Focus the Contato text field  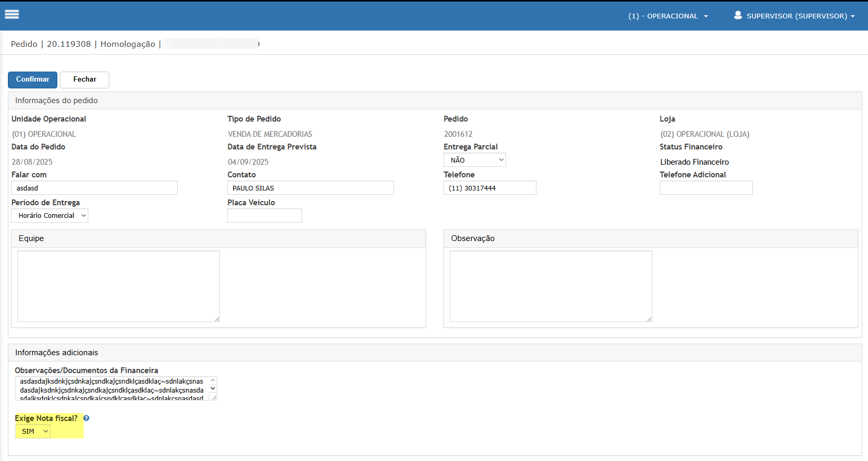pos(310,188)
